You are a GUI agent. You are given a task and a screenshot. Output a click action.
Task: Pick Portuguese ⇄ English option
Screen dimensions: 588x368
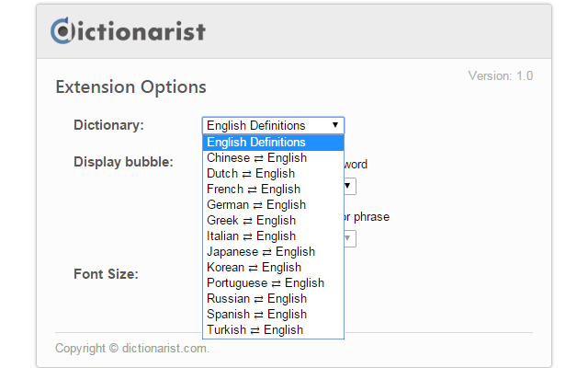pos(266,283)
